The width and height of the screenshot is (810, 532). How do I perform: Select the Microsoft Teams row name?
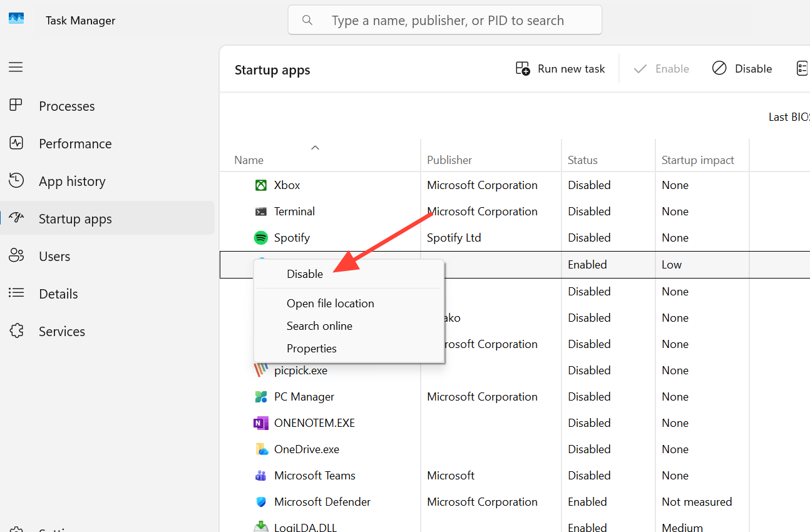[315, 476]
